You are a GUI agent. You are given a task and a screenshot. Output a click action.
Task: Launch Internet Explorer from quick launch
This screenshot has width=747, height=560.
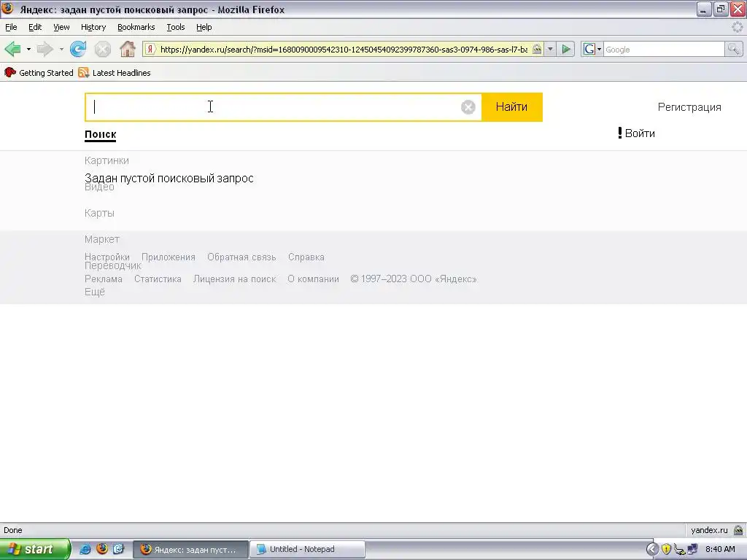pyautogui.click(x=85, y=549)
